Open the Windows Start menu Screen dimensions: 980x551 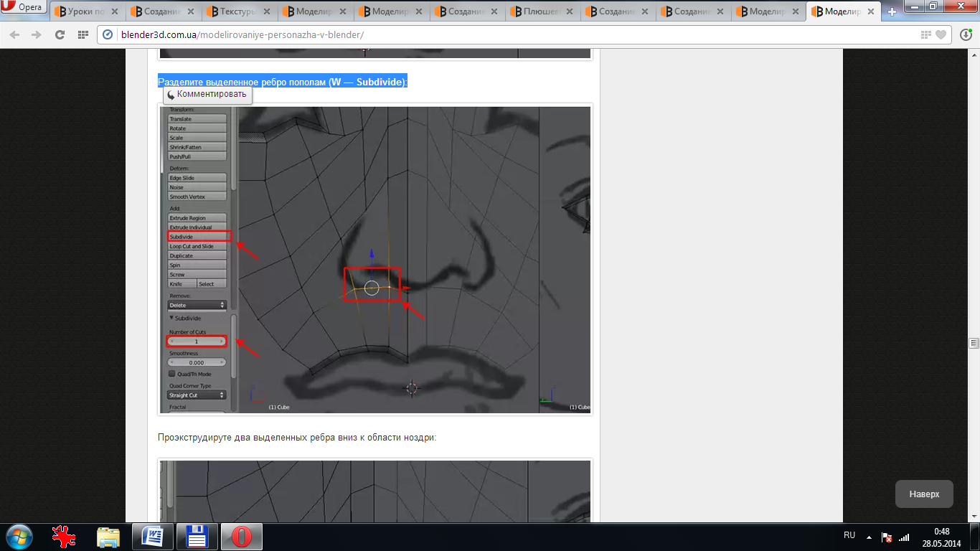pyautogui.click(x=18, y=537)
